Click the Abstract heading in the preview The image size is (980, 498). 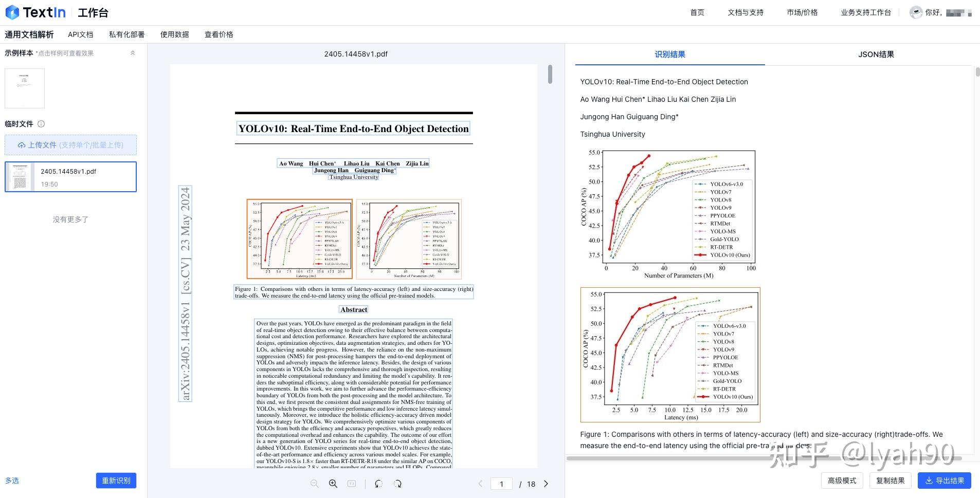(354, 309)
